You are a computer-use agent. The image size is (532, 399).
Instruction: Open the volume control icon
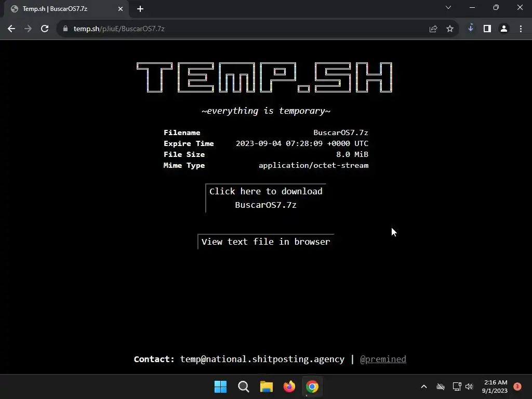469,387
